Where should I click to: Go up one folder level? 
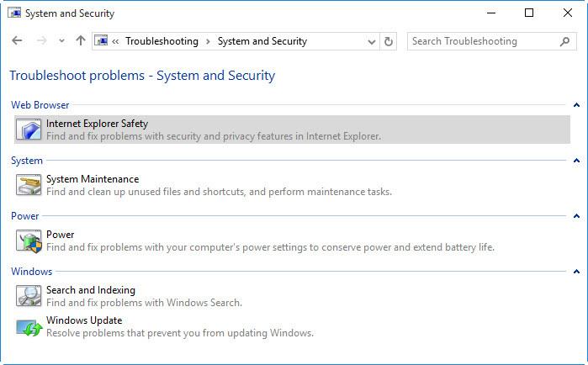(81, 41)
